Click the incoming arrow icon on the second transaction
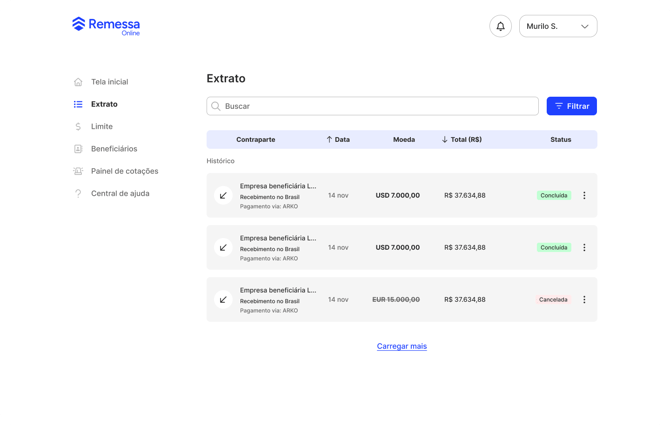The width and height of the screenshot is (670, 425). click(223, 247)
